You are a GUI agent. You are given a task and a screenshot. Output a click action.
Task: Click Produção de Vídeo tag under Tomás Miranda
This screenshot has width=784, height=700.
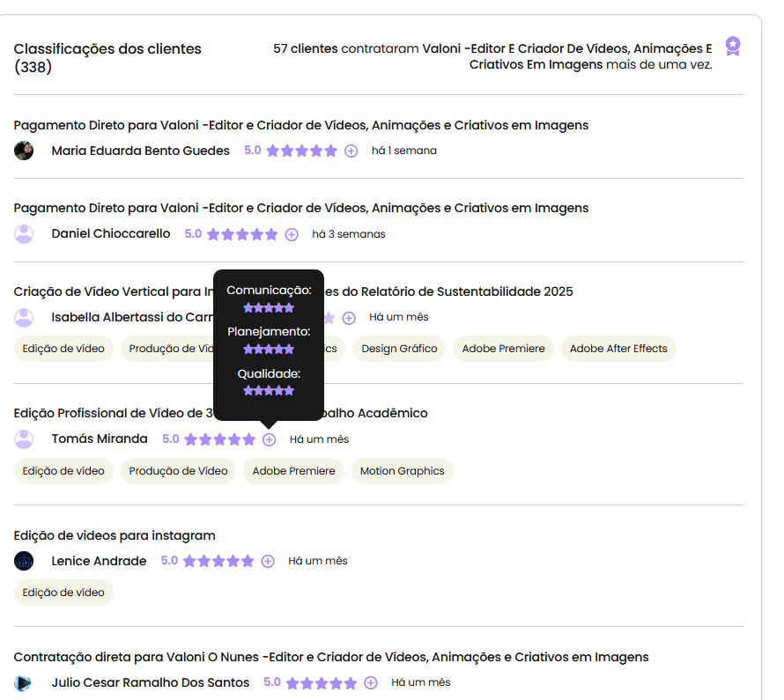tap(178, 471)
